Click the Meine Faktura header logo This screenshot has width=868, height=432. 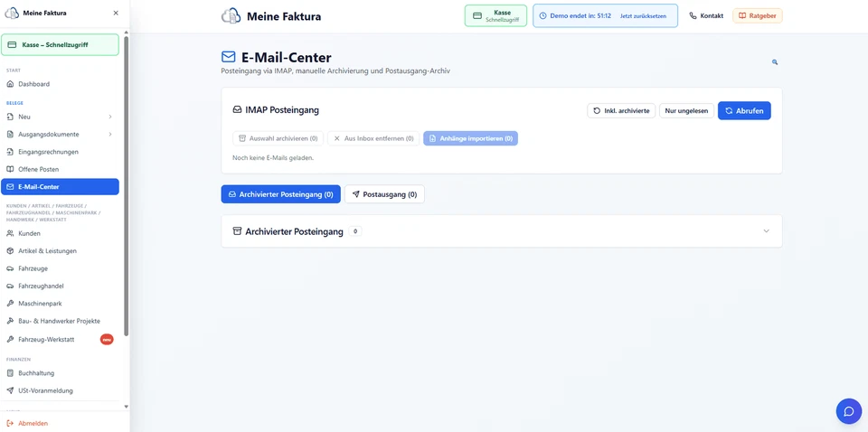click(x=231, y=16)
